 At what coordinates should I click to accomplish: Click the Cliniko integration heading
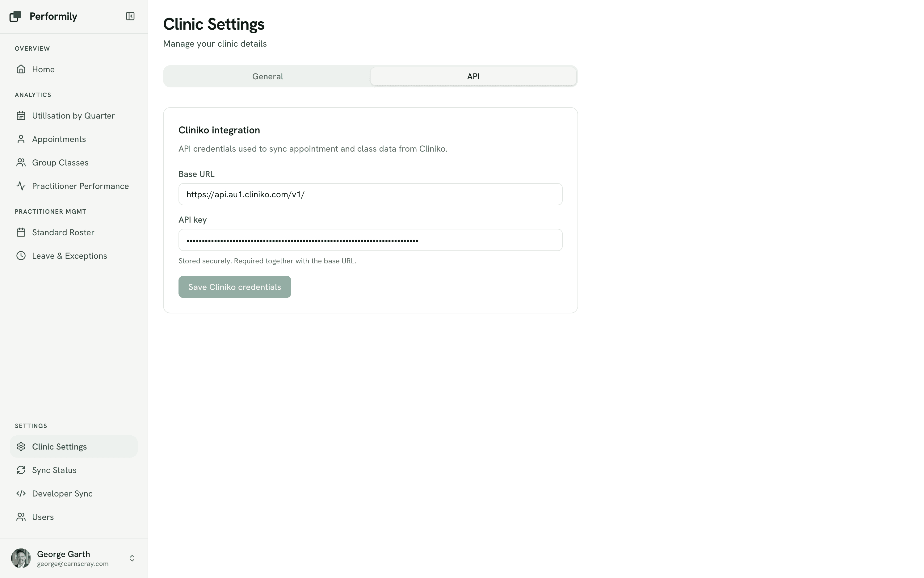219,130
